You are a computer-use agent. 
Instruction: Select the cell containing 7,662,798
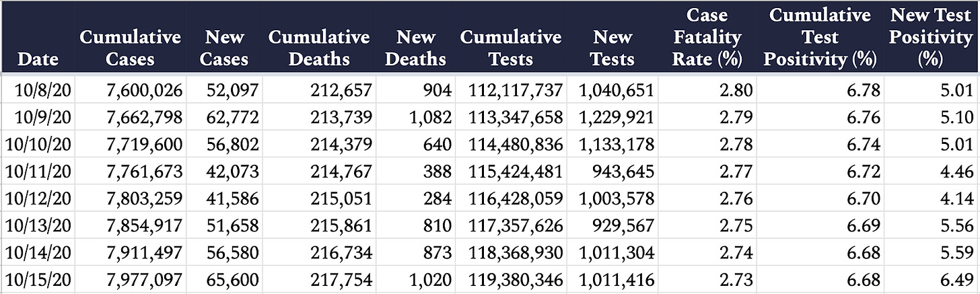pyautogui.click(x=130, y=117)
